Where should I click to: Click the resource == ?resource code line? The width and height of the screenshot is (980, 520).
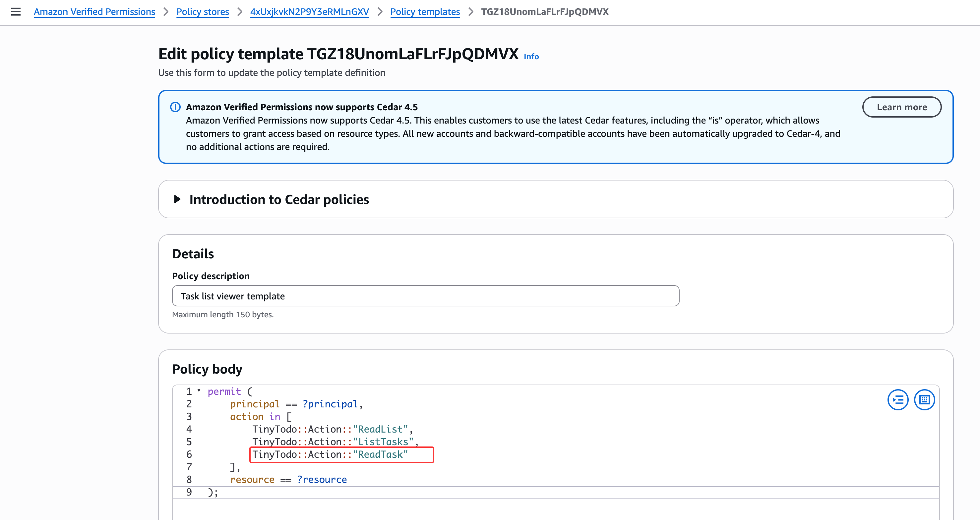click(x=288, y=480)
